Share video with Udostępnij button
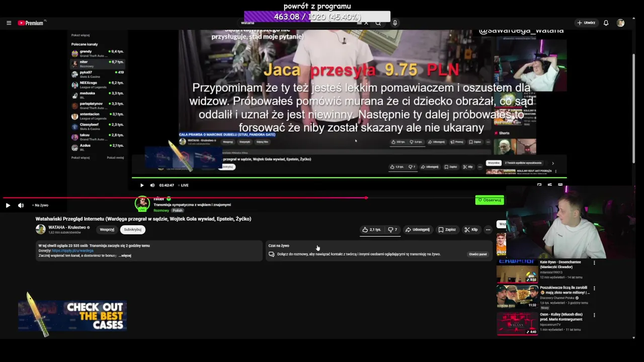This screenshot has height=362, width=644. (x=417, y=229)
